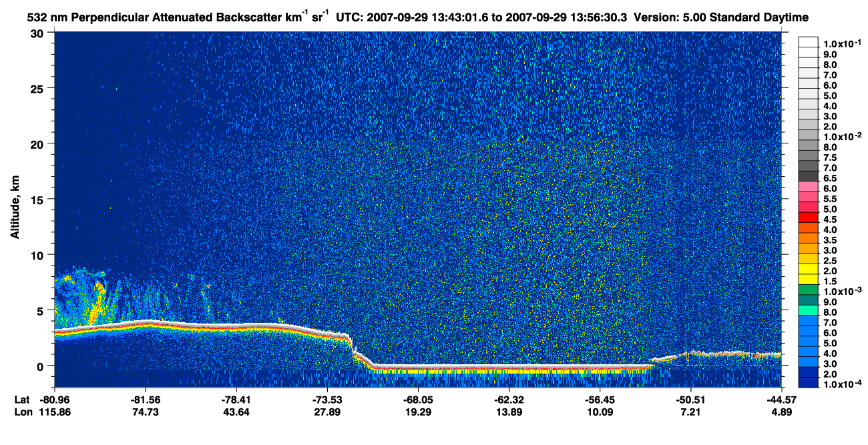Click the color bar label '4.5'

point(830,219)
